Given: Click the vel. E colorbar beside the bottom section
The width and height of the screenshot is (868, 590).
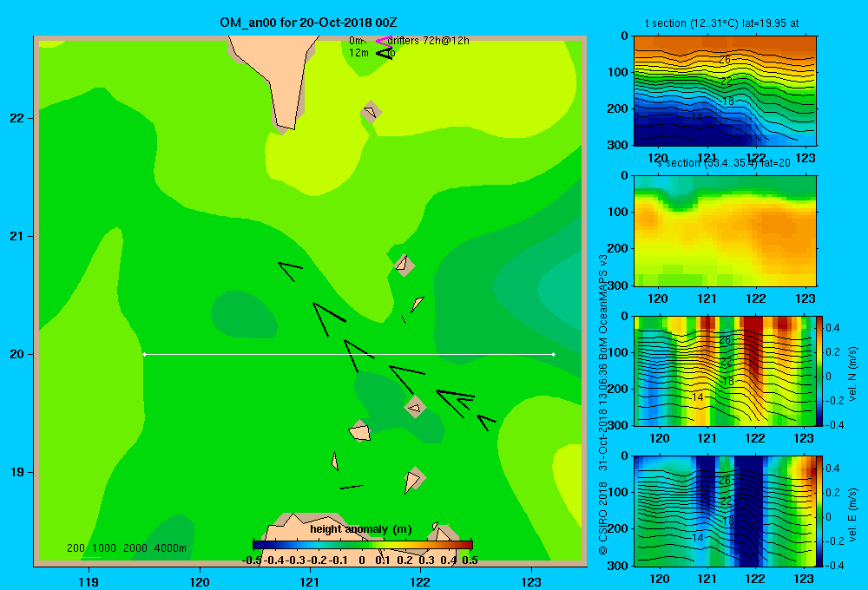Looking at the screenshot, I should pyautogui.click(x=819, y=511).
